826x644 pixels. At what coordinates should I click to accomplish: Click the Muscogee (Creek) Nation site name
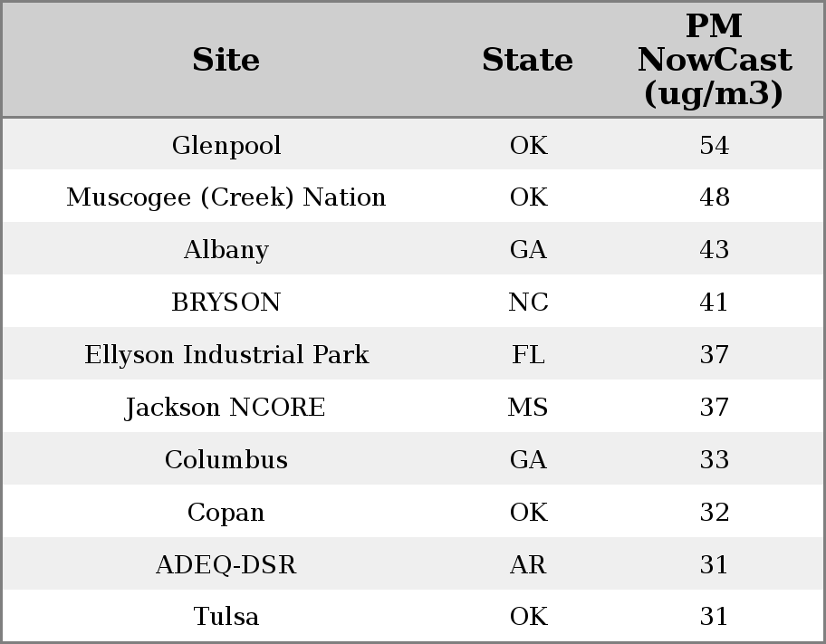pos(226,197)
